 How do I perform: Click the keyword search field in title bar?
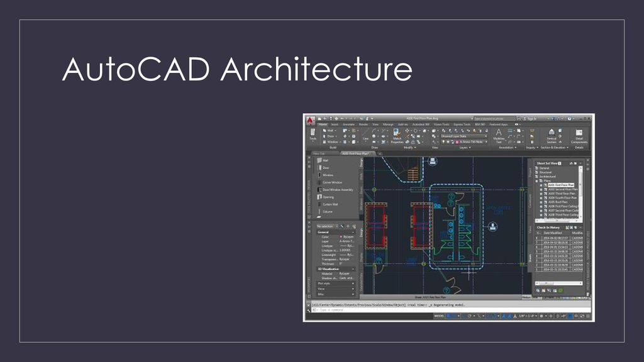coord(494,119)
